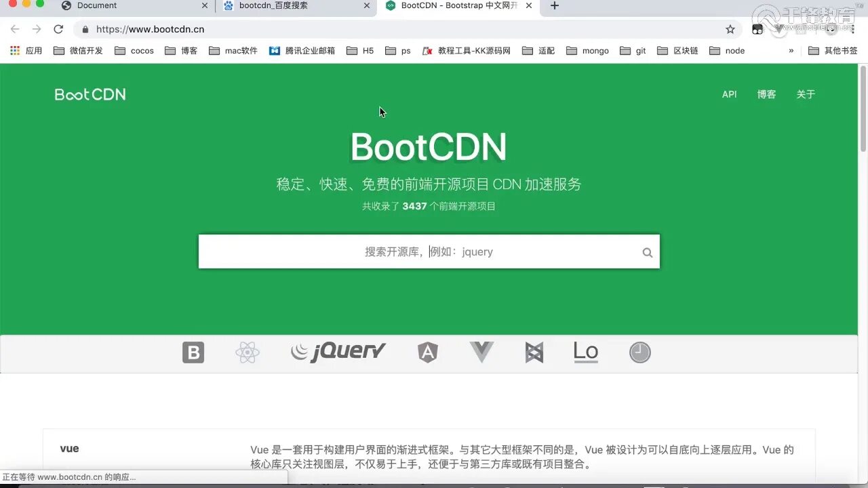Viewport: 868px width, 488px height.
Task: Close the bootcdn_百度搜索 tab
Action: (367, 5)
